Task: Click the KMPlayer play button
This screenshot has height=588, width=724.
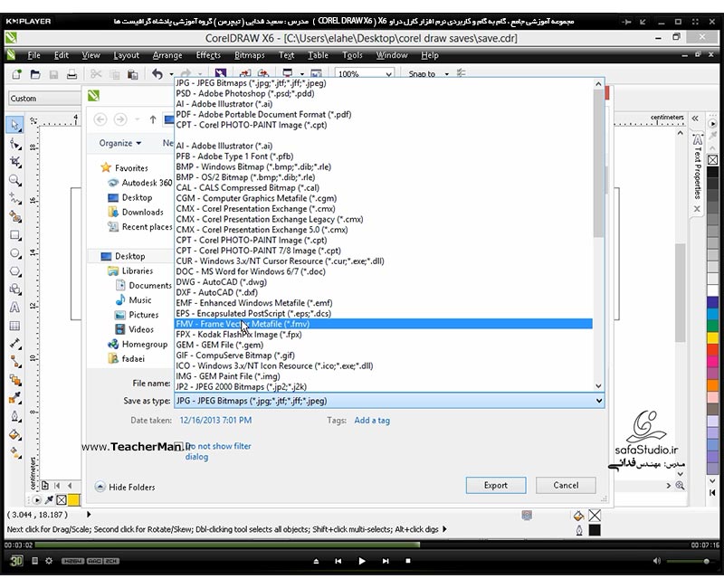Action: pyautogui.click(x=362, y=561)
